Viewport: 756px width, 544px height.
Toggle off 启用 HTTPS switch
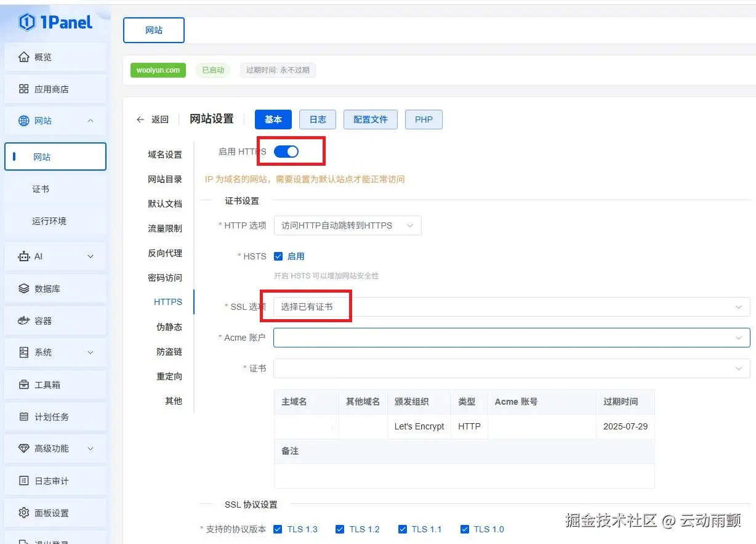(287, 151)
